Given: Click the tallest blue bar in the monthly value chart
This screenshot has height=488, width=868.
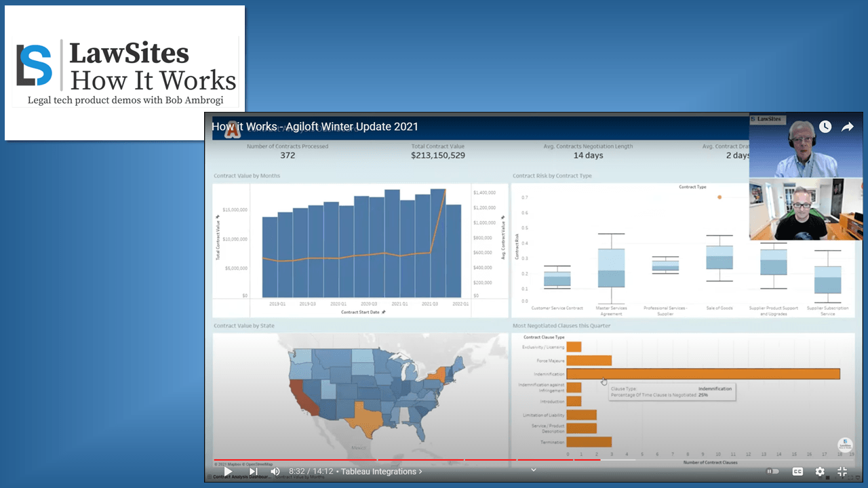Looking at the screenshot, I should point(438,243).
